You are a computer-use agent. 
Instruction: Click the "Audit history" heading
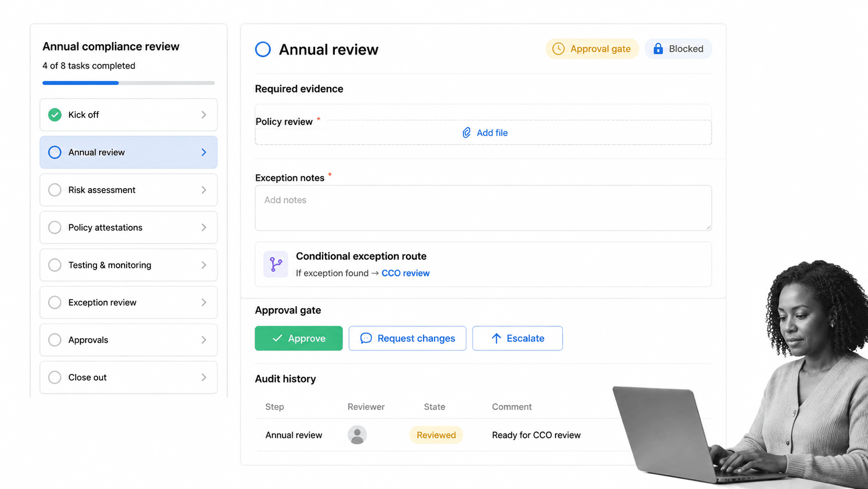285,379
